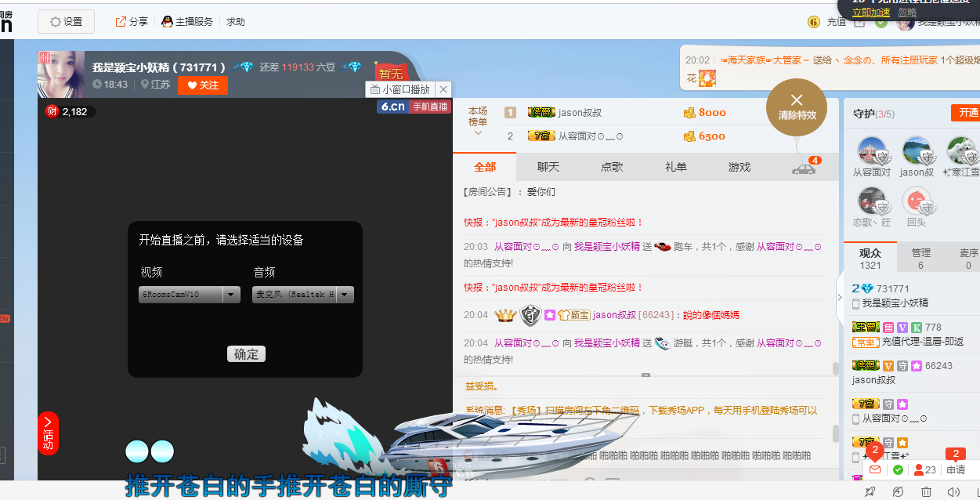Open the 设置 settings button
This screenshot has width=980, height=500.
66,22
